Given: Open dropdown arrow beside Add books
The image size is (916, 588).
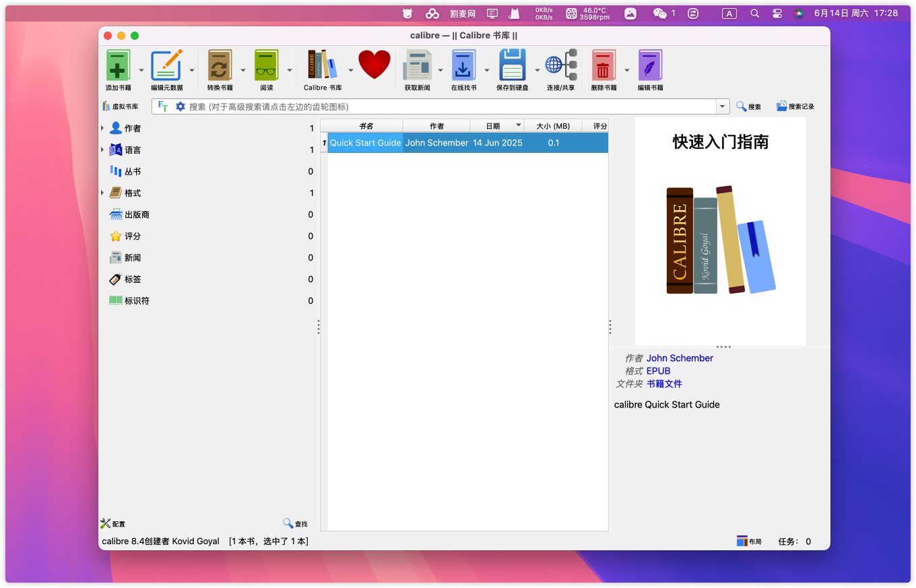Looking at the screenshot, I should click(x=141, y=69).
